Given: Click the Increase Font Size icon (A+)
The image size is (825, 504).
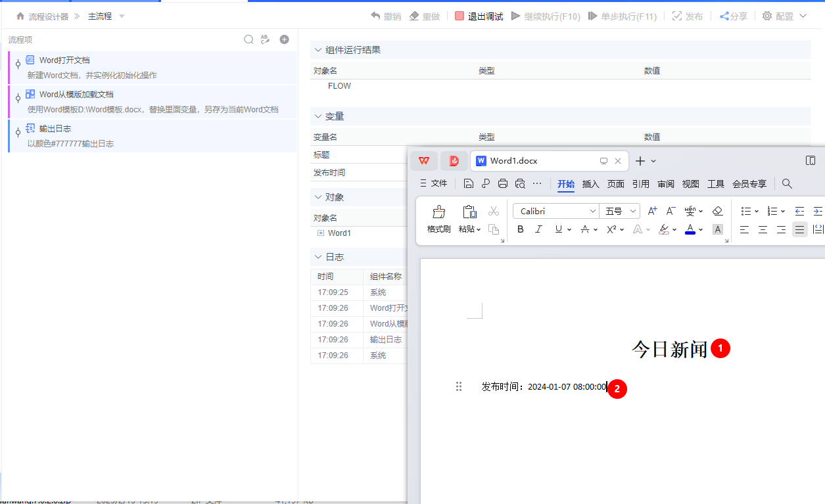Looking at the screenshot, I should coord(651,210).
